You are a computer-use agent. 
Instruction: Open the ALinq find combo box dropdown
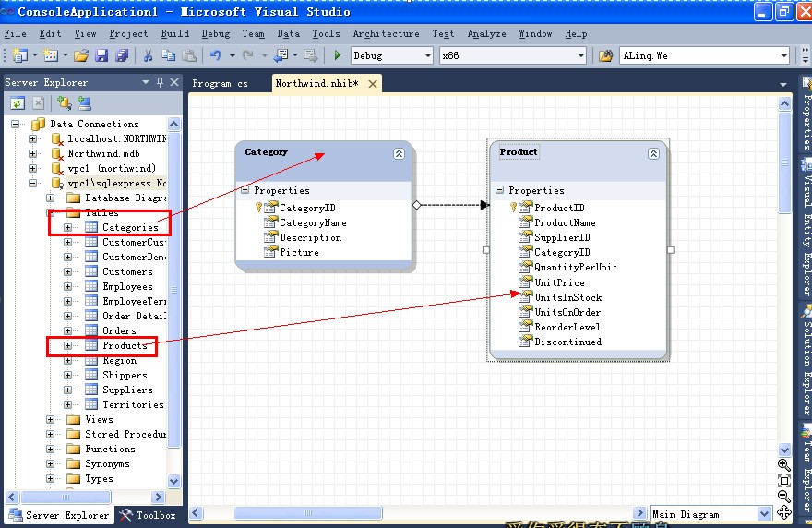[x=784, y=55]
